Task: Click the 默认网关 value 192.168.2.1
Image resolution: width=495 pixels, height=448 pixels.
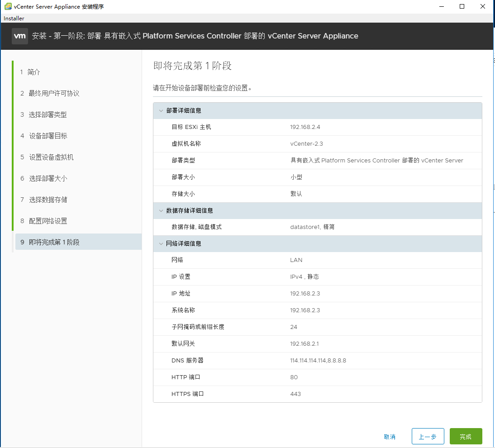Action: 305,344
